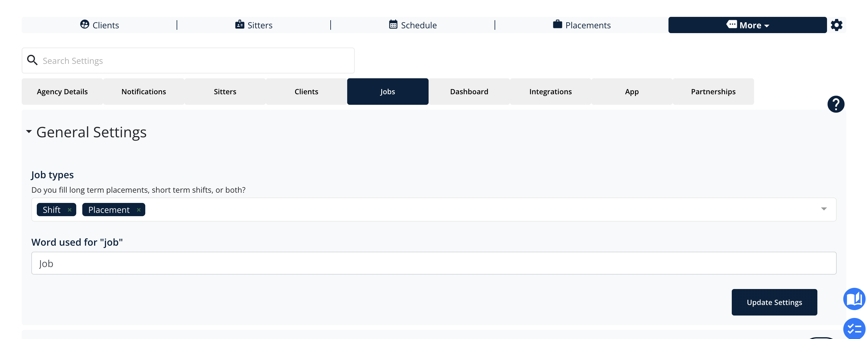Switch to the Sitters settings tab
868x339 pixels.
[x=225, y=92]
